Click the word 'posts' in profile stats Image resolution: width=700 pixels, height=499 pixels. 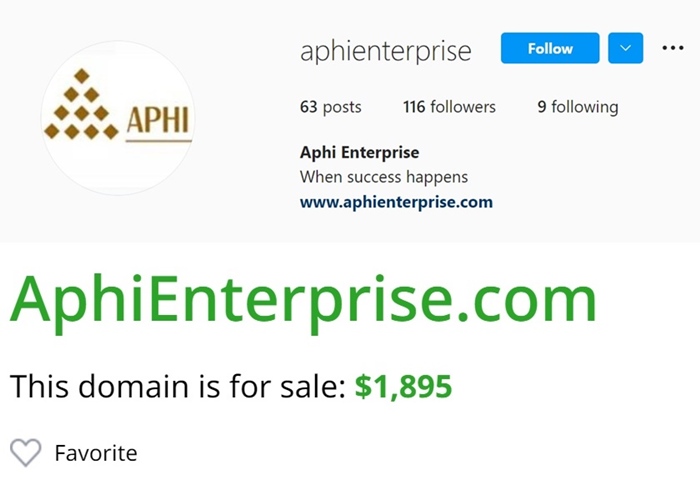(x=342, y=107)
